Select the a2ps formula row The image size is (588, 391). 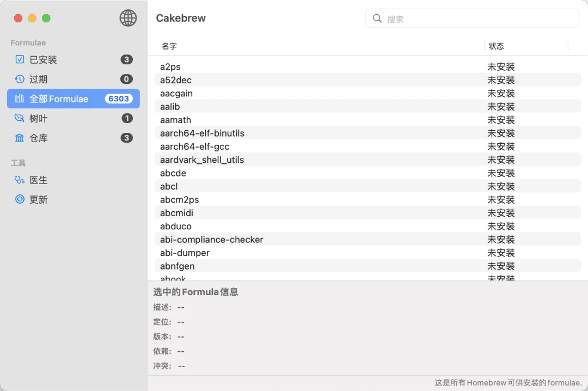tap(368, 67)
